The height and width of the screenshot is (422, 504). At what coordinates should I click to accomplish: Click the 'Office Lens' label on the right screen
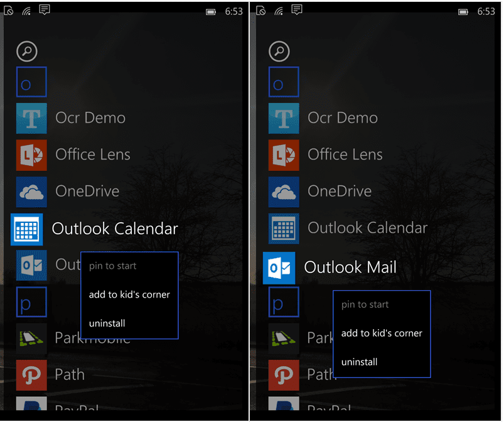[345, 154]
